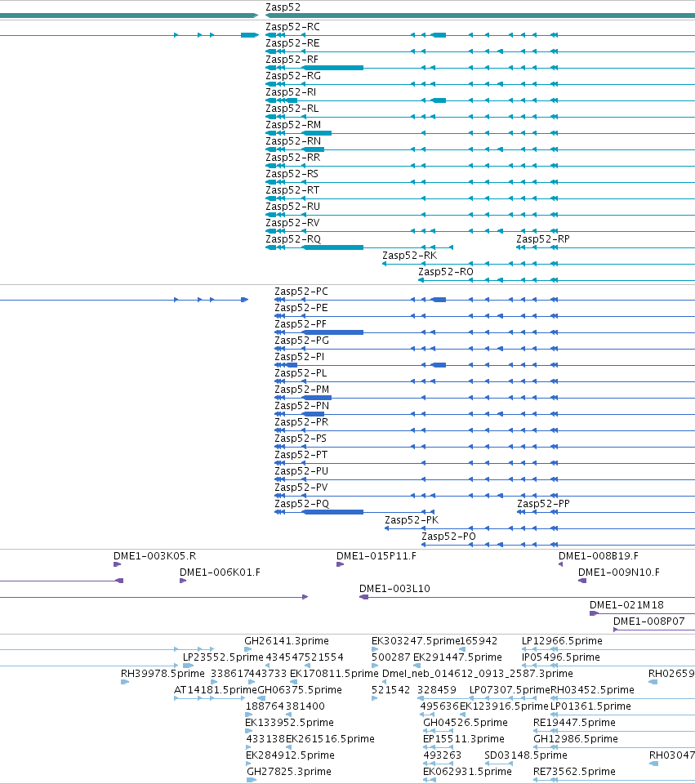The image size is (695, 784).
Task: Click the Zasp52-PU label
Action: [301, 471]
